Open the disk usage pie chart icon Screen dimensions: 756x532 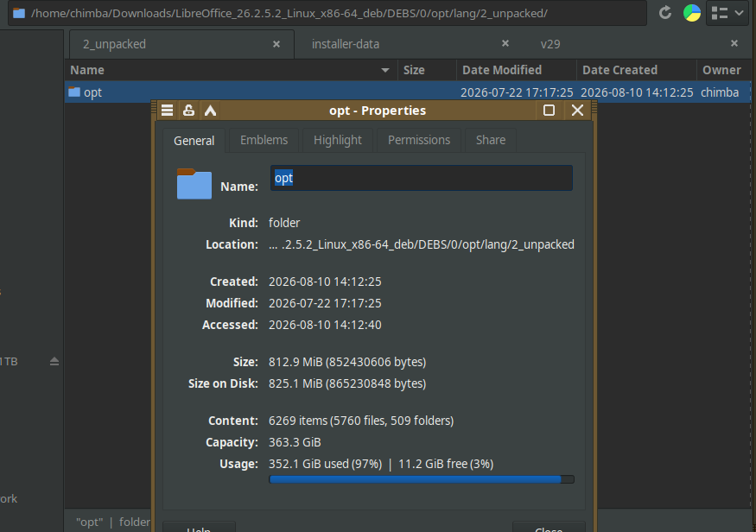692,13
